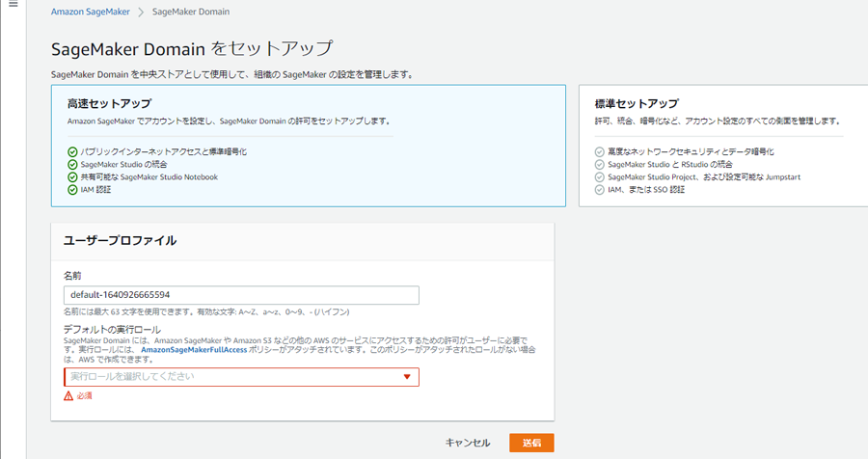Click text 共有可能な SageMaker Studio Notebook

click(149, 177)
